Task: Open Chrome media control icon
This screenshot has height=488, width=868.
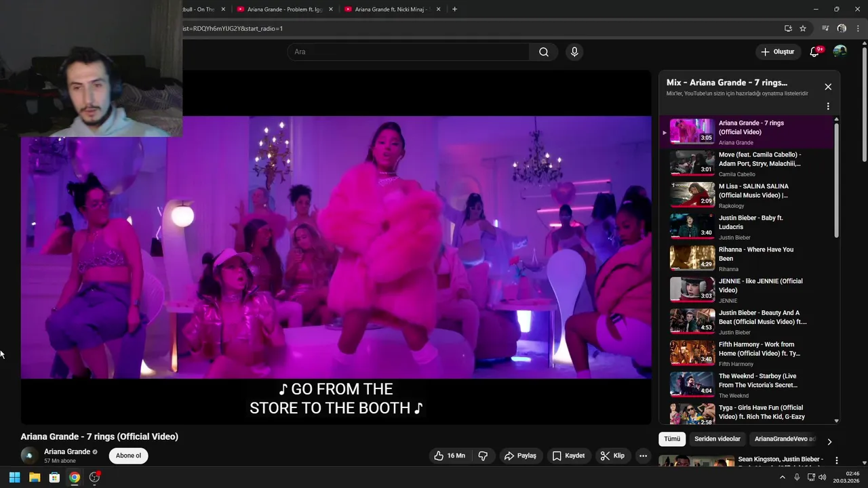Action: (825, 28)
